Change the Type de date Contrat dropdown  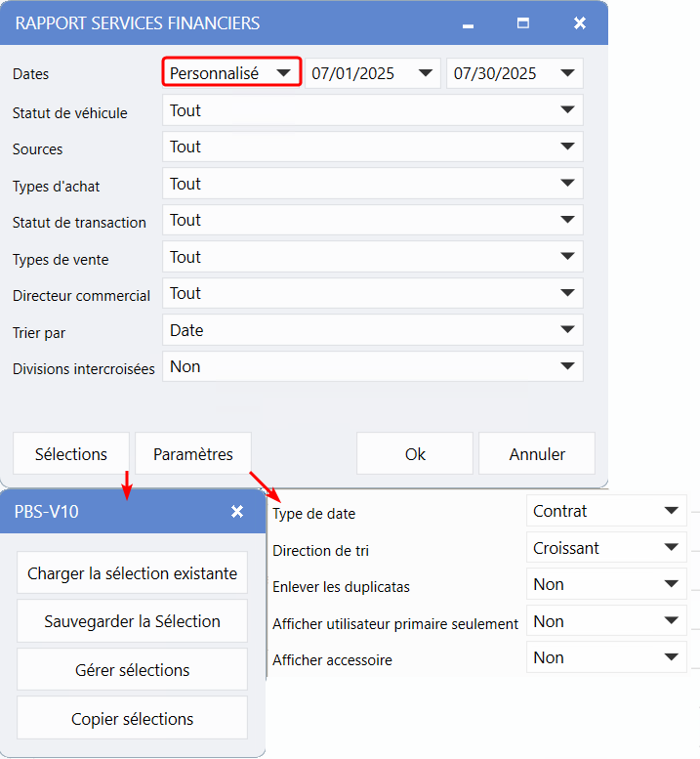(x=605, y=511)
